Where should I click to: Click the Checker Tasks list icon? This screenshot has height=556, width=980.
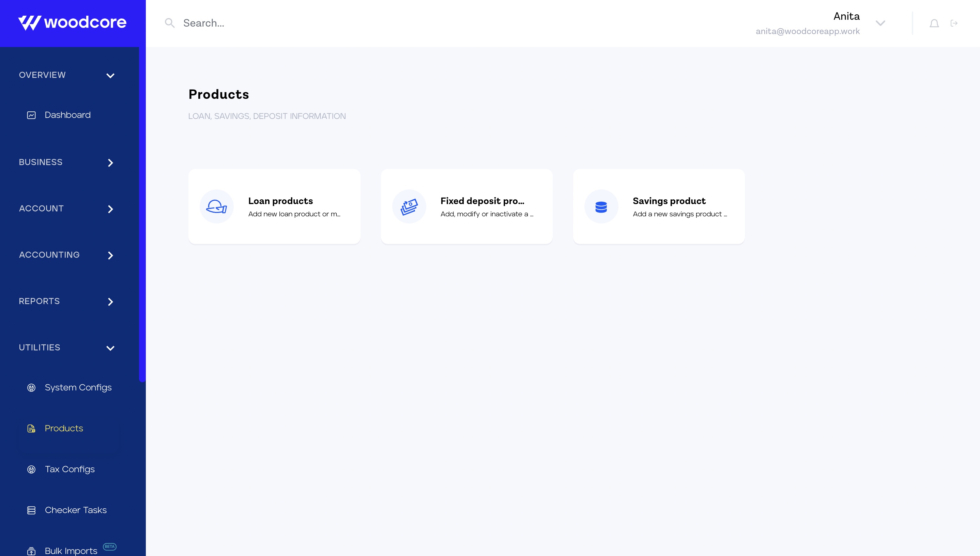pyautogui.click(x=31, y=510)
